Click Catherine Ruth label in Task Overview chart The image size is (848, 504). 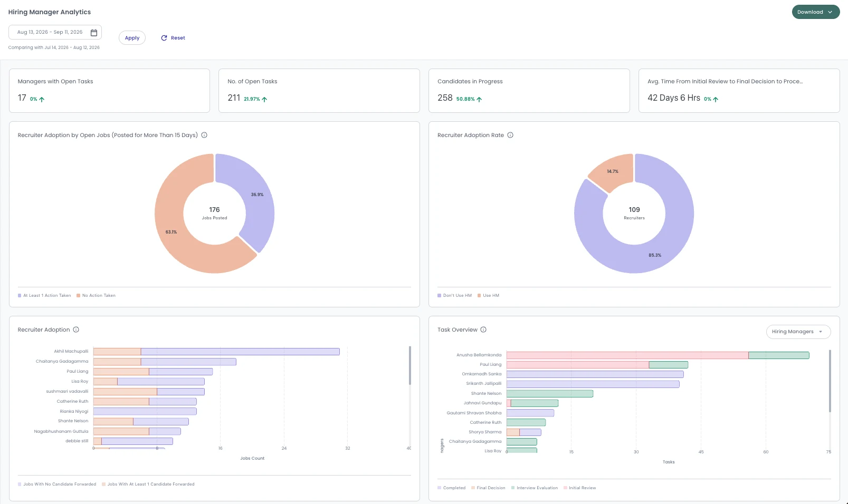point(485,423)
